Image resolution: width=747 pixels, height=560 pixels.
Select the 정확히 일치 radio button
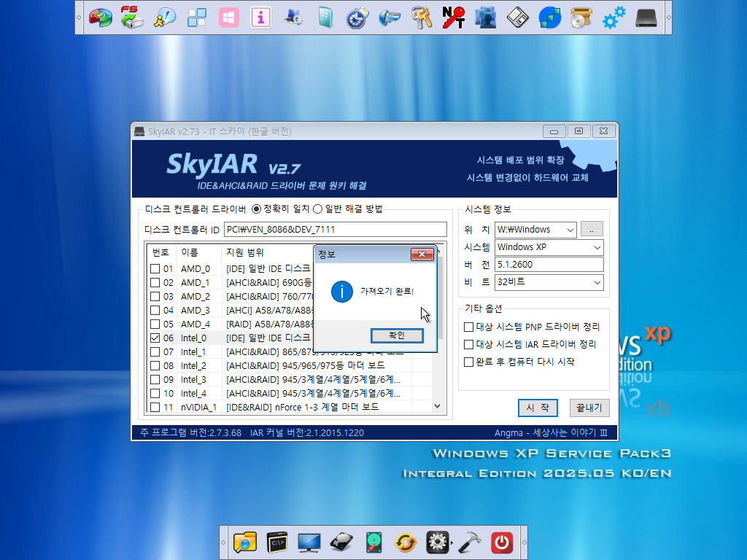point(256,209)
